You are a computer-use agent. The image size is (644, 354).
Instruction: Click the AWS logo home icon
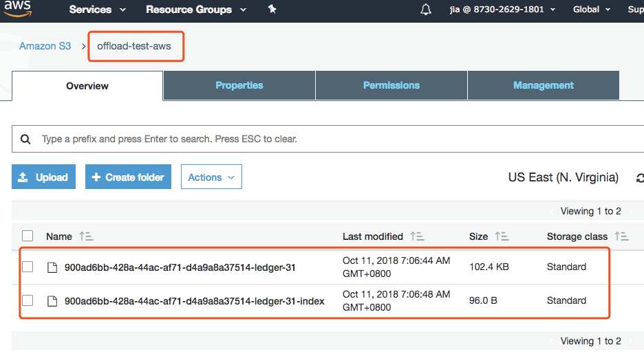tap(17, 9)
